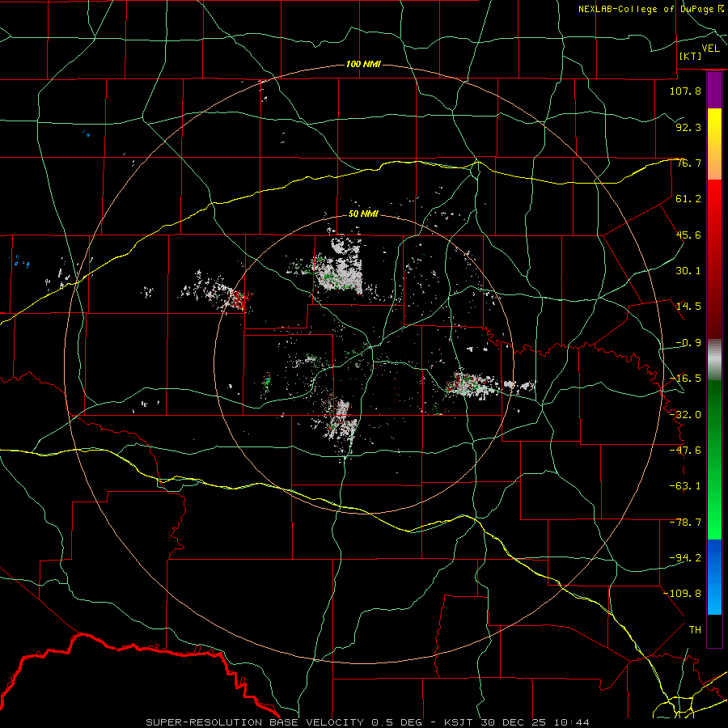The height and width of the screenshot is (728, 728).
Task: Click the -47.6 velocity scale value
Action: pyautogui.click(x=685, y=451)
